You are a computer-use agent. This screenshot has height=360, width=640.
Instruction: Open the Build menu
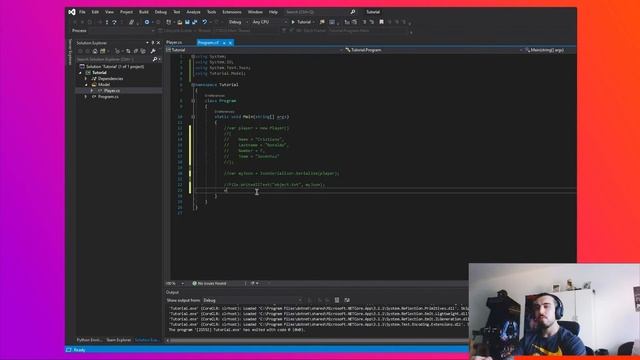[144, 12]
